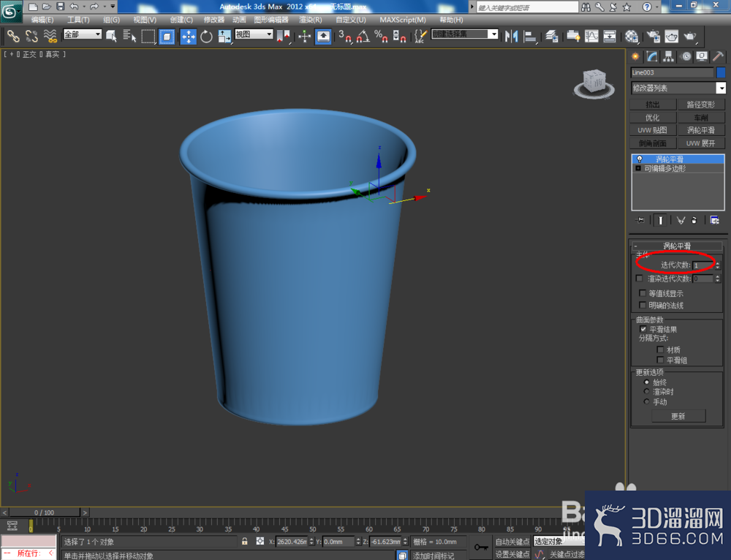
Task: Open the 编辑(E) menu
Action: pos(42,20)
